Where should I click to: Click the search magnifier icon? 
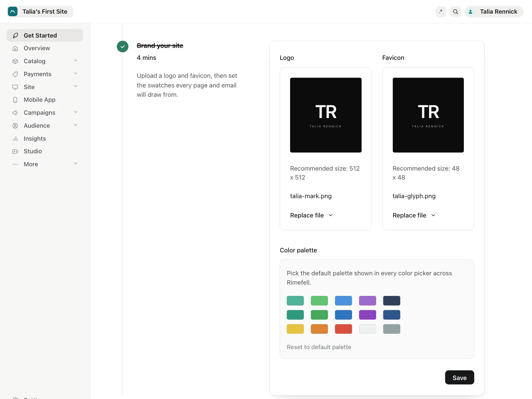click(456, 12)
